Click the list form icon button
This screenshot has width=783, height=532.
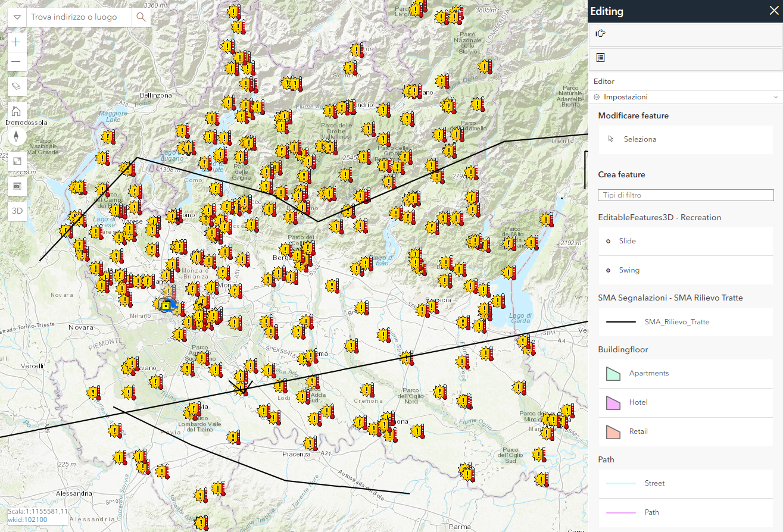tap(600, 58)
